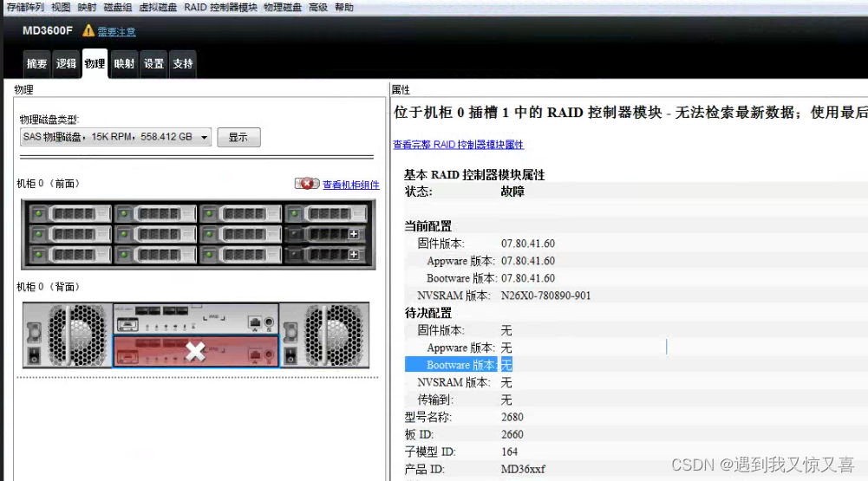Click the 需要注意 warning link

click(x=117, y=31)
